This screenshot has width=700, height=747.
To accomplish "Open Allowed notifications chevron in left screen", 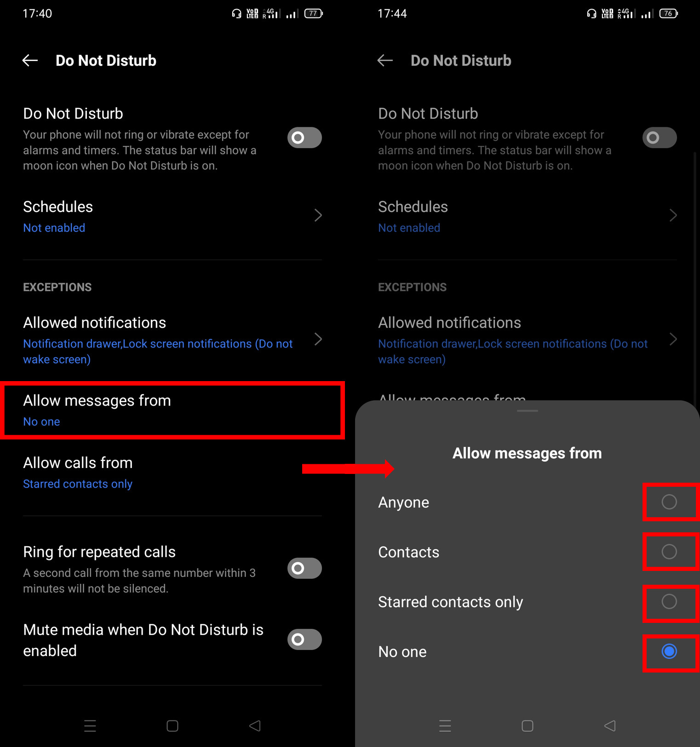I will tap(318, 339).
